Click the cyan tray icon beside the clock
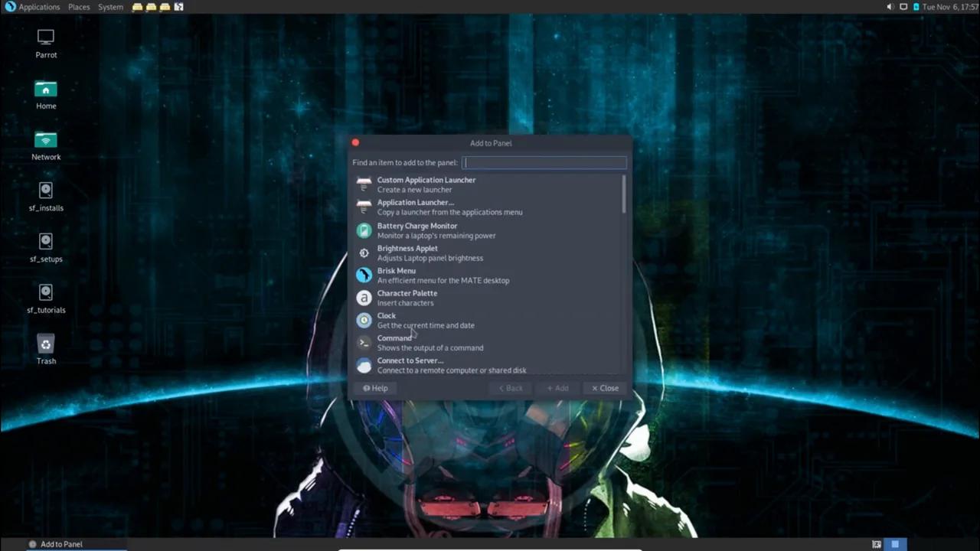This screenshot has width=980, height=551. point(916,7)
